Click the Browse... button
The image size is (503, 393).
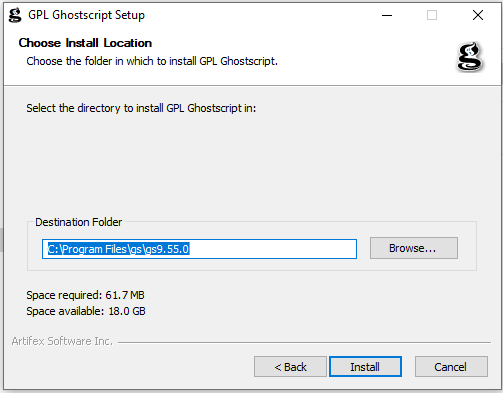[x=414, y=248]
